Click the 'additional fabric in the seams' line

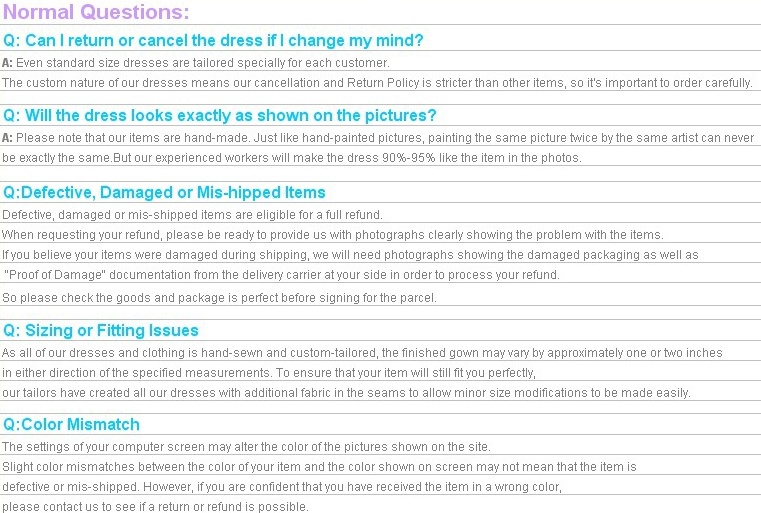(x=346, y=393)
